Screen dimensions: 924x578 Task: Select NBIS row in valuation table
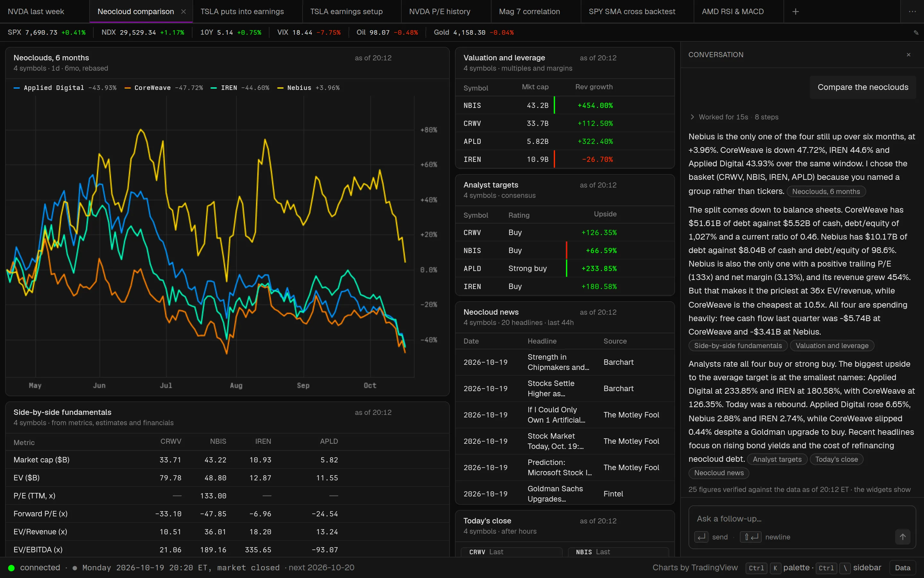click(x=565, y=106)
